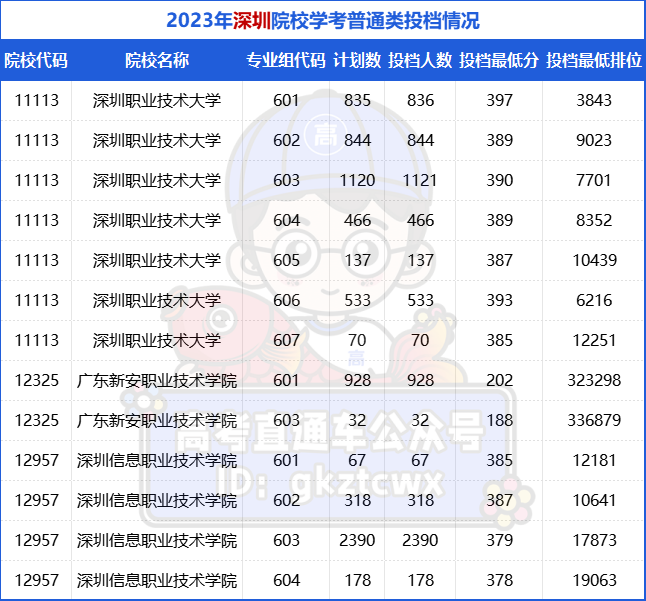Select rank value 8352
Image resolution: width=646 pixels, height=601 pixels.
pyautogui.click(x=594, y=220)
